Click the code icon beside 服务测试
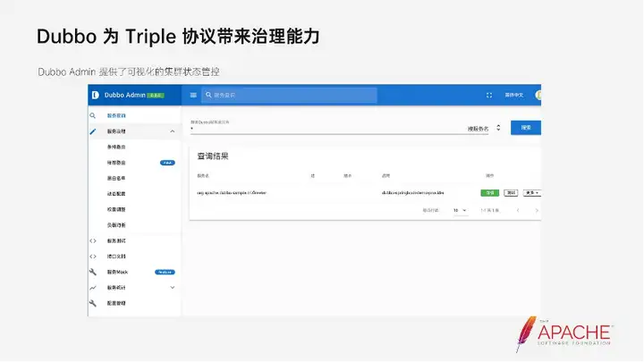The height and width of the screenshot is (362, 644). (93, 241)
